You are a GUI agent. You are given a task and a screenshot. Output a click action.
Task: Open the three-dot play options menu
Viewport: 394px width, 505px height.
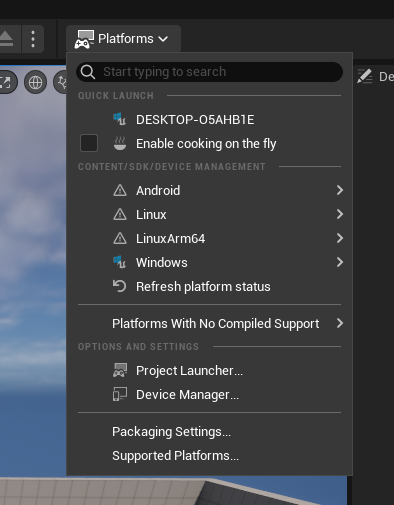coord(33,39)
